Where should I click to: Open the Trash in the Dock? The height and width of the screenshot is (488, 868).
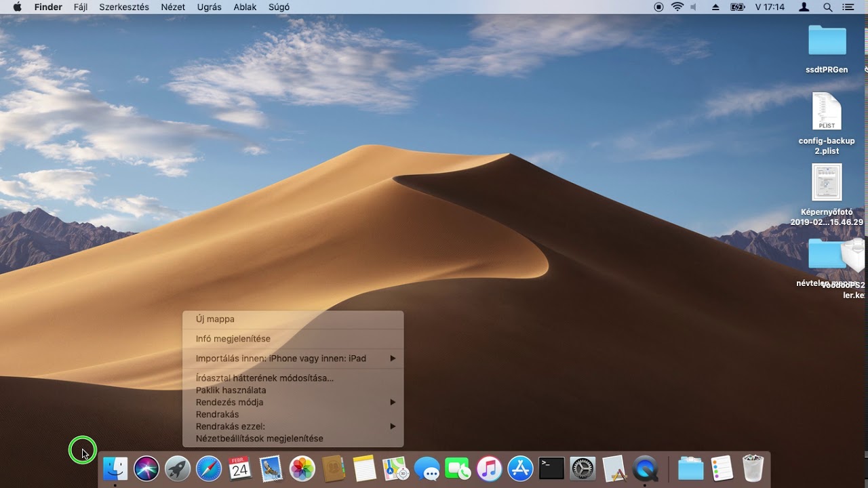(x=753, y=468)
